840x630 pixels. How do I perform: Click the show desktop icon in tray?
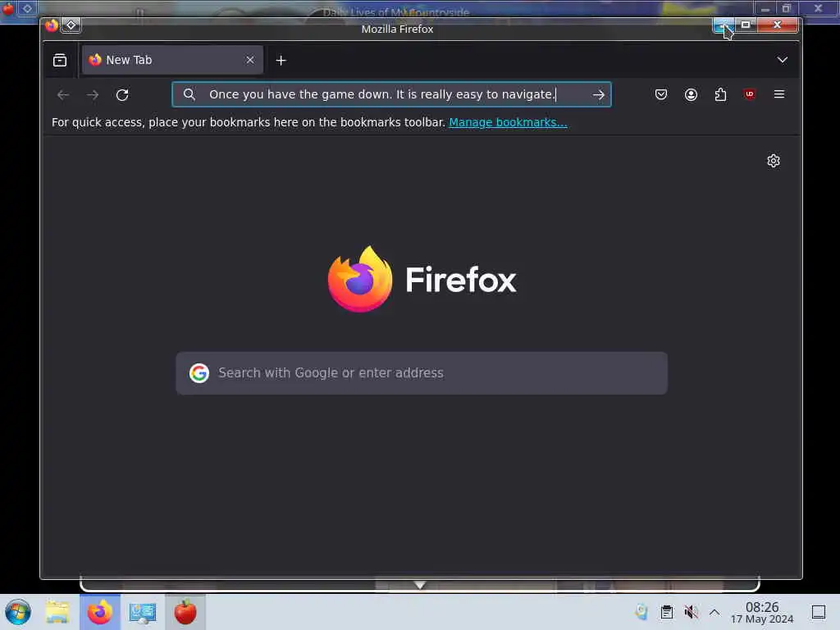819,612
